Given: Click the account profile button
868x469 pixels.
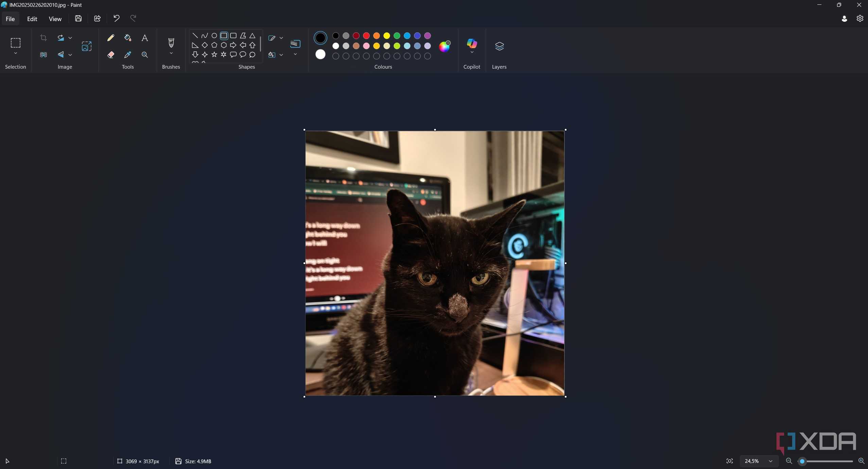Looking at the screenshot, I should click(844, 18).
